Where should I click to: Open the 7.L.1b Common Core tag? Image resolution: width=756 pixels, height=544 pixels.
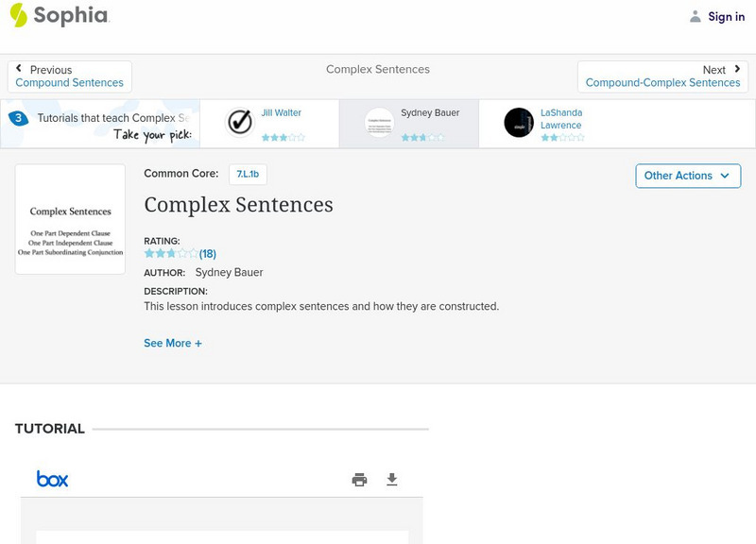tap(248, 174)
